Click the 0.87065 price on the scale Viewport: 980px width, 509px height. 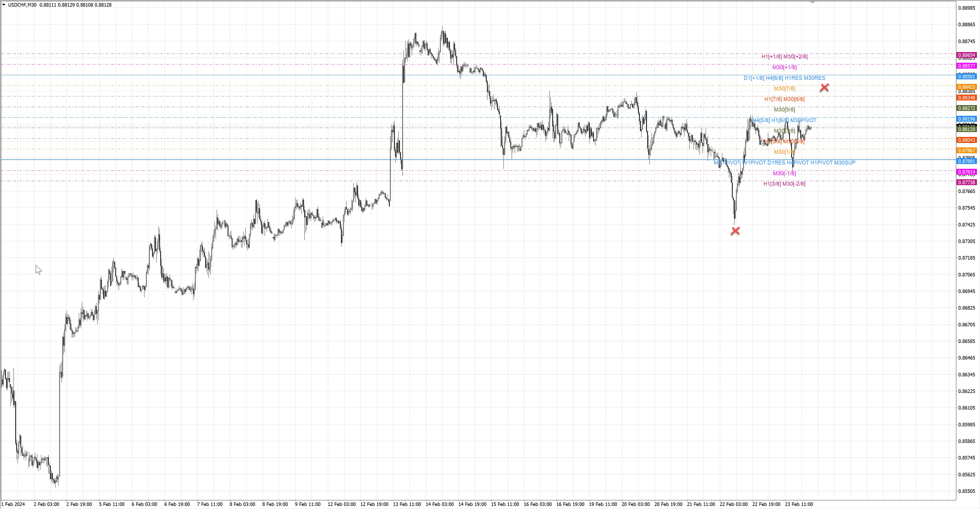click(966, 275)
